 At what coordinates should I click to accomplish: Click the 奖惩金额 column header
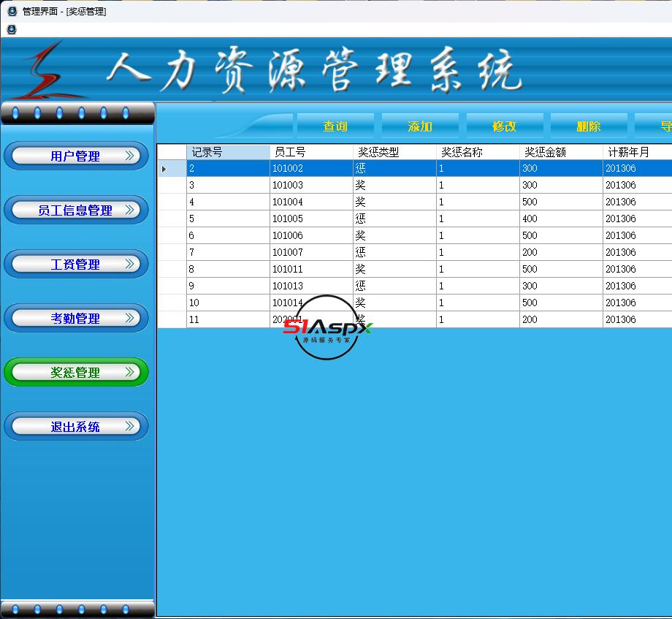click(x=560, y=152)
